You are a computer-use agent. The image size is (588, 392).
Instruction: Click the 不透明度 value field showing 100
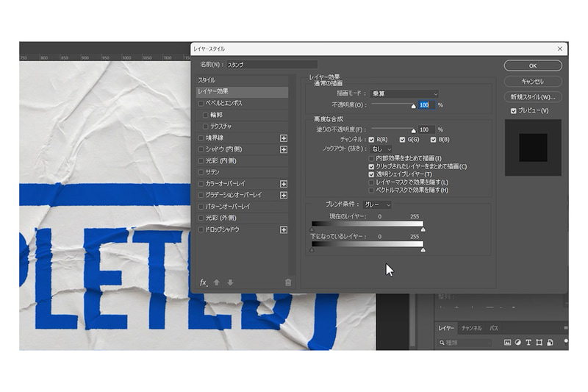tap(427, 105)
